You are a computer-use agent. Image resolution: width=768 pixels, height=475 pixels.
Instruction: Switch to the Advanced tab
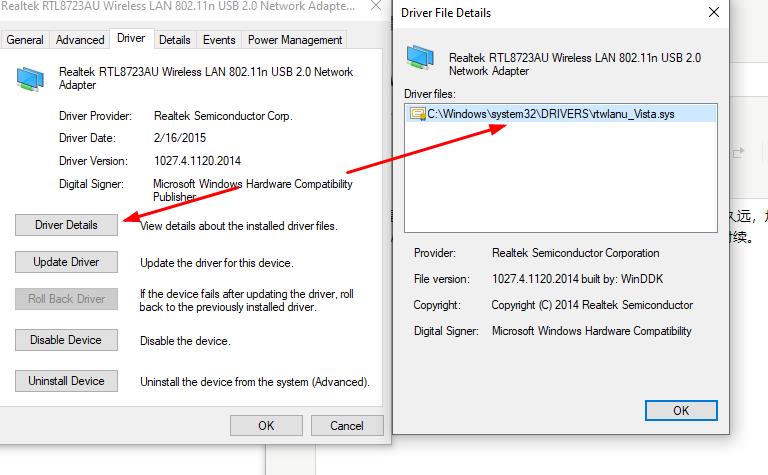[x=80, y=40]
